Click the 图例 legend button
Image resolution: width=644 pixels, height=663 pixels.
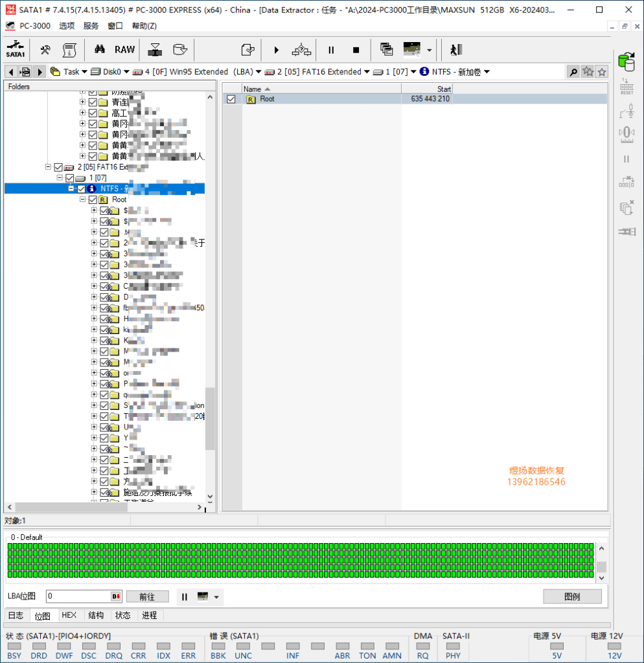572,596
